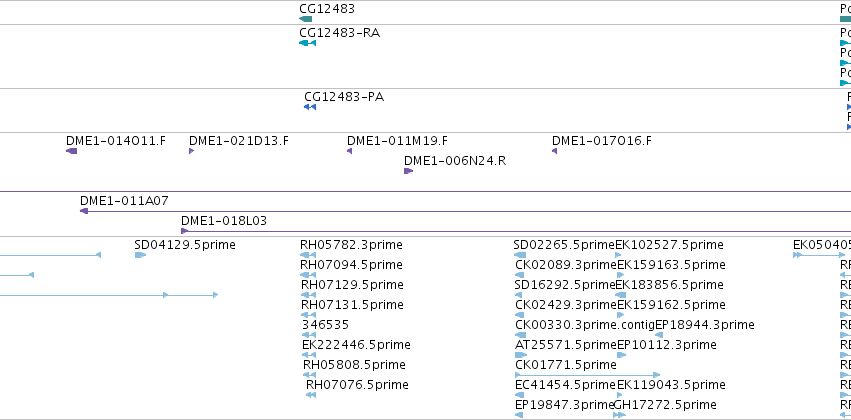Open the DME1-011A07 feature label
This screenshot has height=420, width=851.
click(x=124, y=201)
